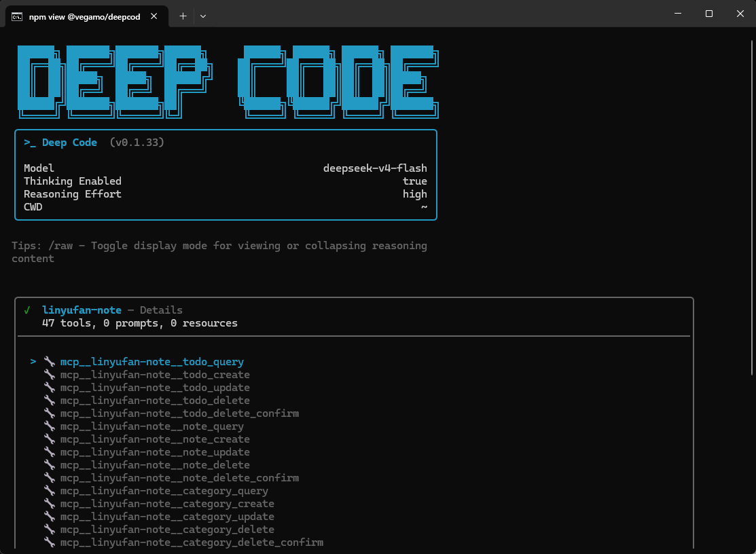Click wrench icon beside category_delete_confirm
Viewport: 756px width, 554px height.
[x=49, y=542]
